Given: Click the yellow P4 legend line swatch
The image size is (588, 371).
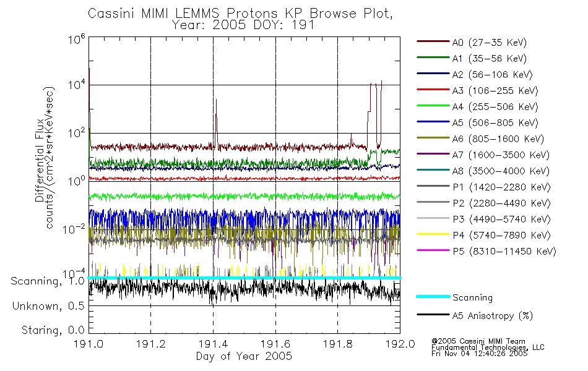Looking at the screenshot, I should [x=433, y=234].
